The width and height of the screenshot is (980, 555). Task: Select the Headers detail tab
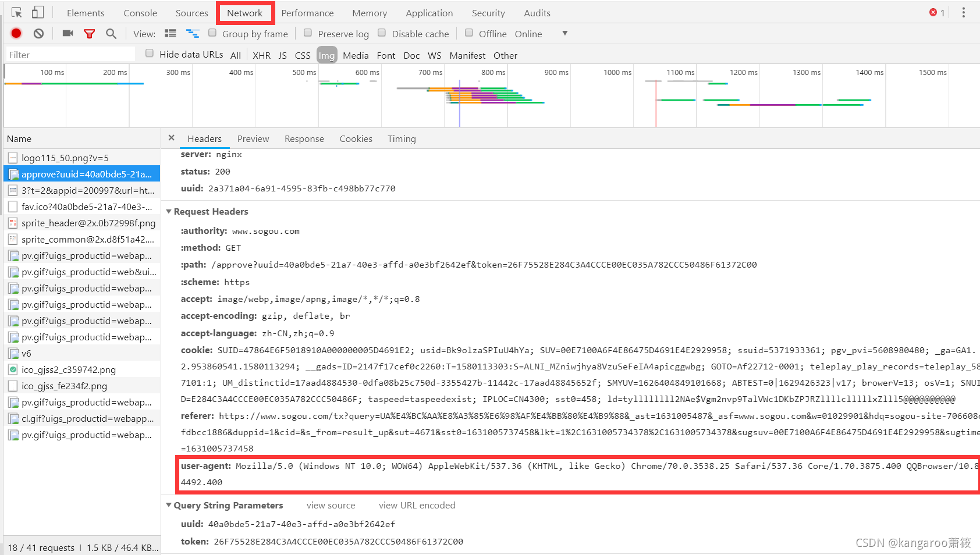pos(205,139)
